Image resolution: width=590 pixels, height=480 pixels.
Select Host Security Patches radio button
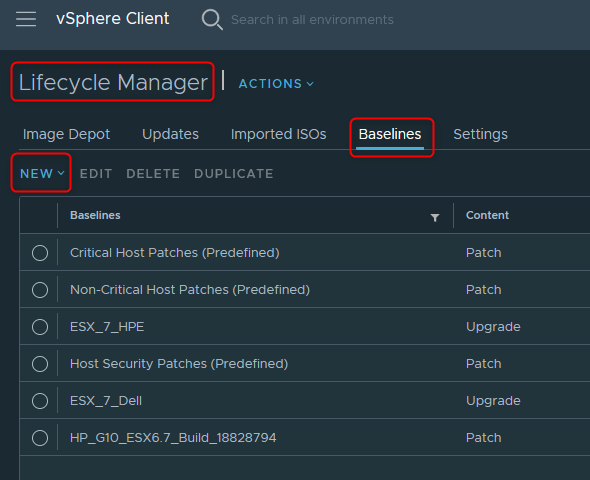(40, 364)
